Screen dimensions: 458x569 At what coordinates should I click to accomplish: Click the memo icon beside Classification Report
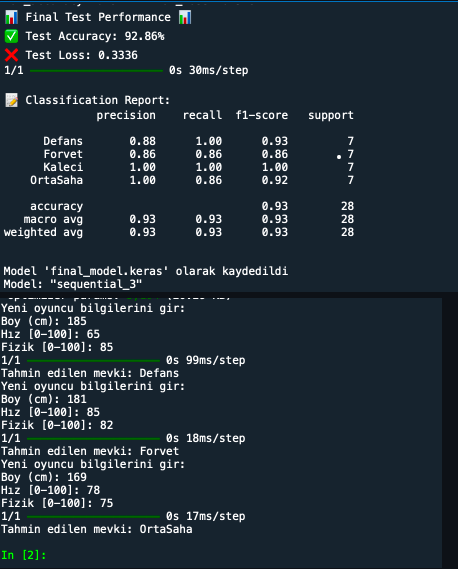point(12,100)
